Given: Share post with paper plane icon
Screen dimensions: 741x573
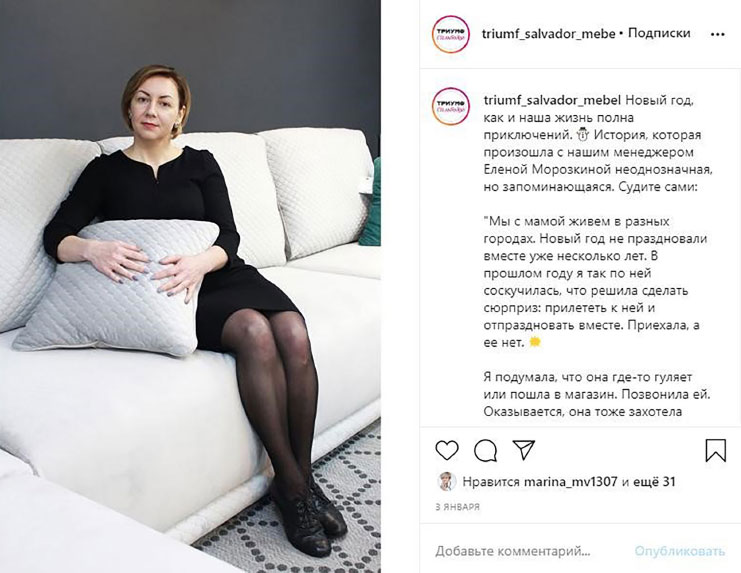Looking at the screenshot, I should pos(524,450).
